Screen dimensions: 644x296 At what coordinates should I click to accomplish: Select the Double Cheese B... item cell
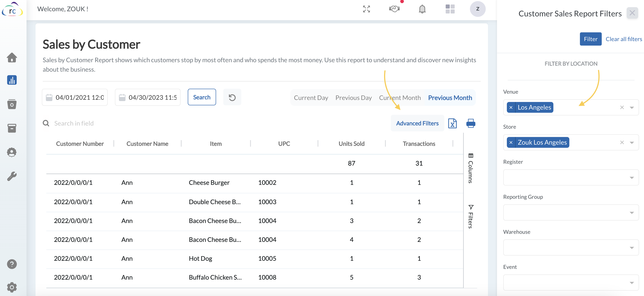tap(215, 202)
